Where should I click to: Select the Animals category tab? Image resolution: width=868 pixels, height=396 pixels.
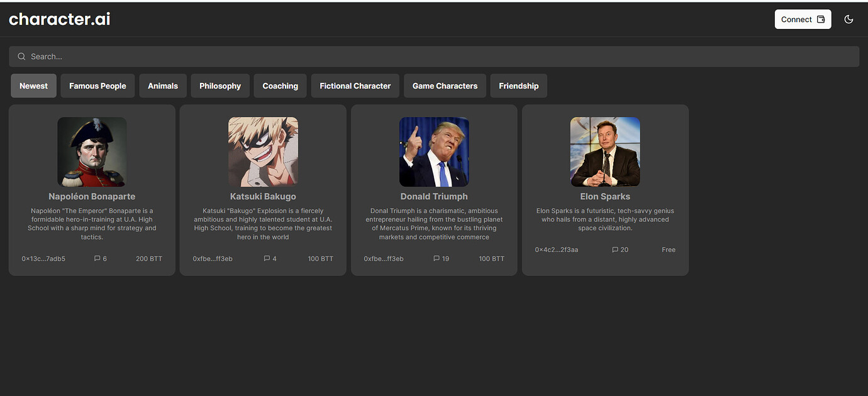coord(163,86)
